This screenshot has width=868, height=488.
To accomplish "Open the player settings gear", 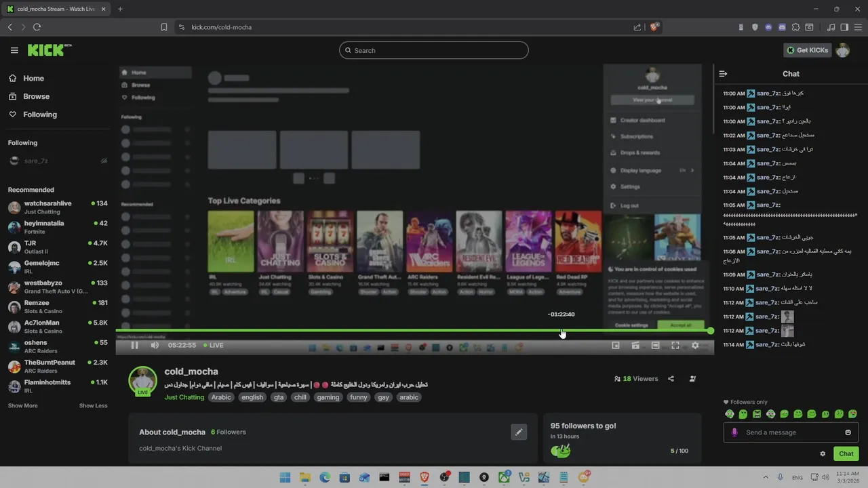I will point(695,346).
